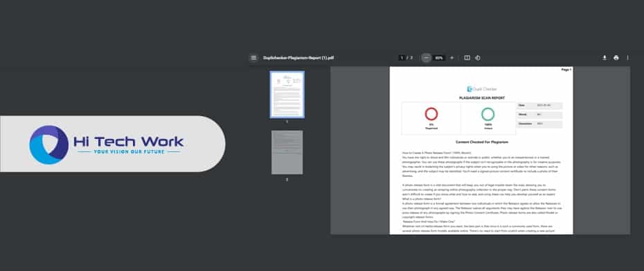Click the current page number field
This screenshot has width=644, height=271.
(x=402, y=58)
